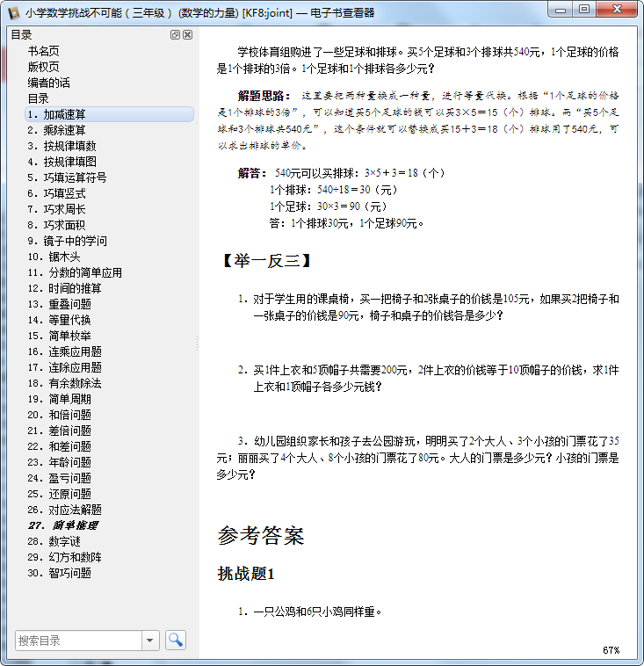Click the e-book viewer app icon in title bar
This screenshot has height=666, width=644.
pos(13,13)
